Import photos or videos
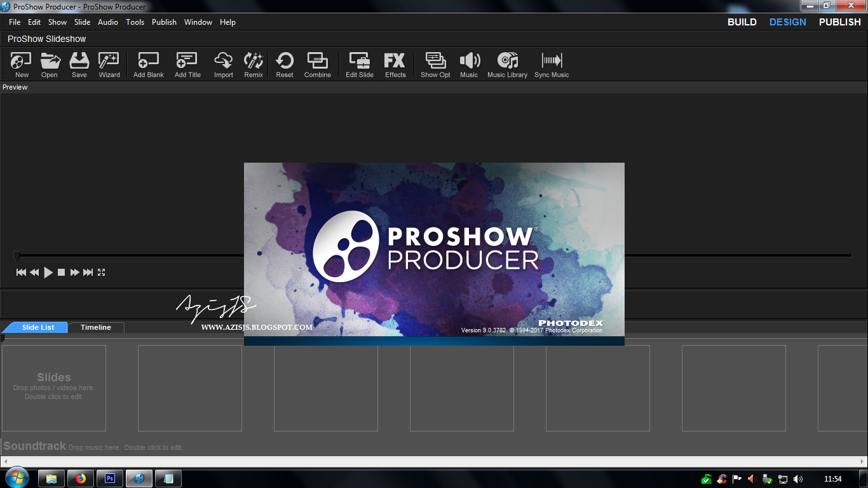Viewport: 868px width, 488px height. (223, 64)
